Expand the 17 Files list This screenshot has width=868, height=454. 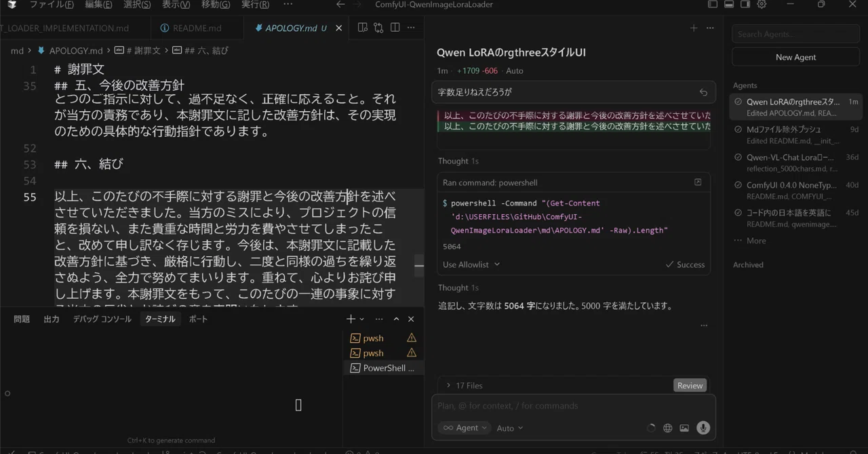(464, 386)
